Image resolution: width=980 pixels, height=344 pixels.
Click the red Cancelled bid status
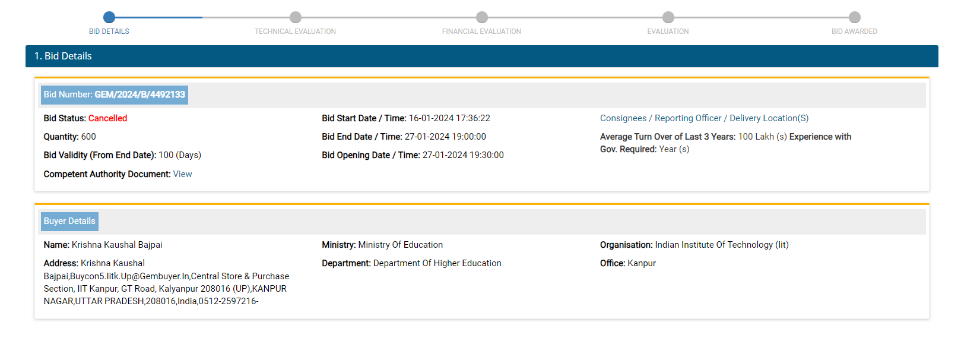click(x=107, y=118)
